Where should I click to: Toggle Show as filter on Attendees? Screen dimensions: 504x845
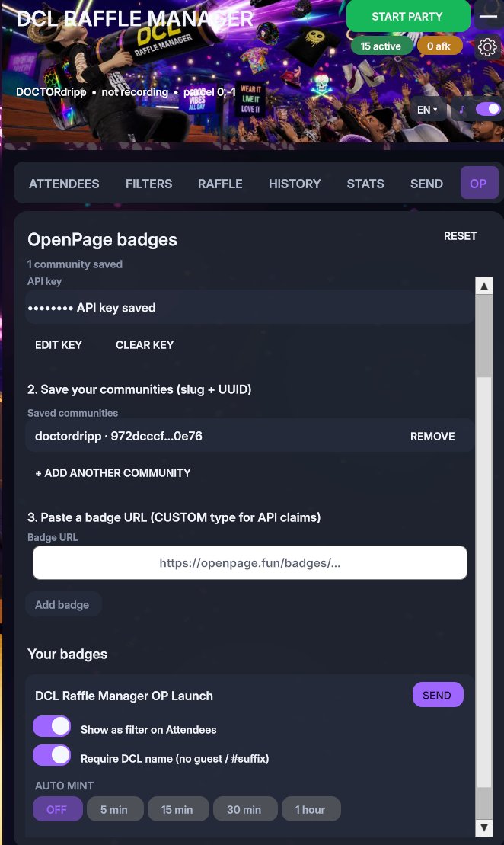coord(52,726)
